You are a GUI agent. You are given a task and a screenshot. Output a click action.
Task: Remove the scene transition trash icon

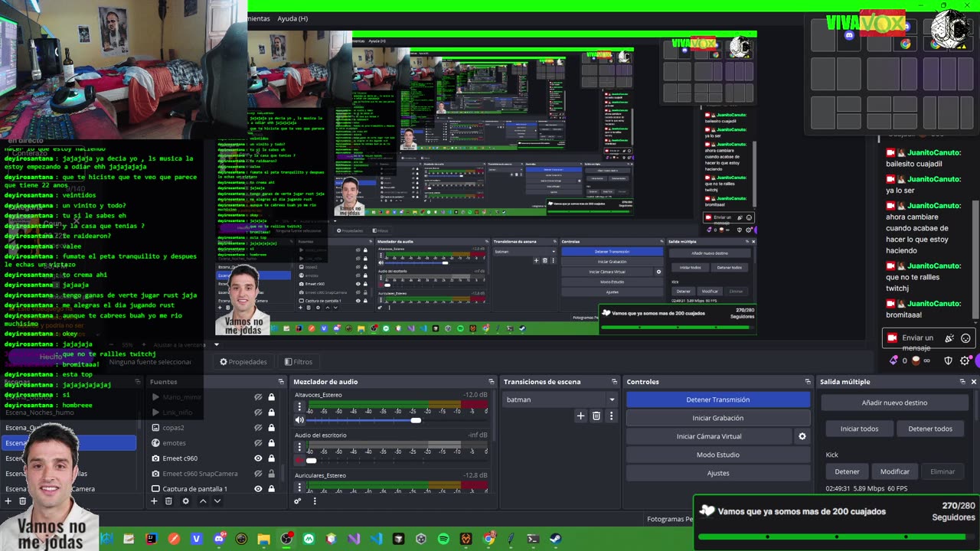[596, 416]
